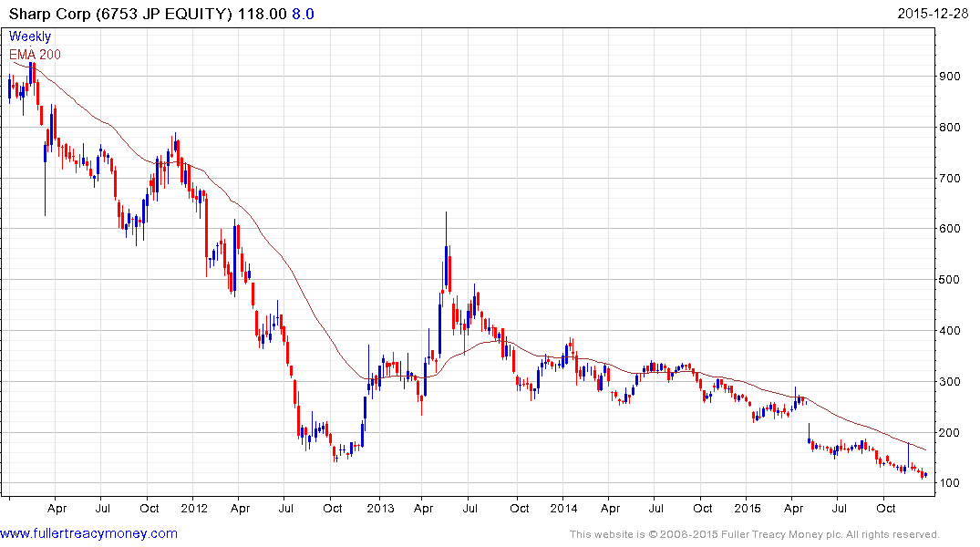Click the EMA 200 legend label
This screenshot has width=980, height=547.
(35, 55)
